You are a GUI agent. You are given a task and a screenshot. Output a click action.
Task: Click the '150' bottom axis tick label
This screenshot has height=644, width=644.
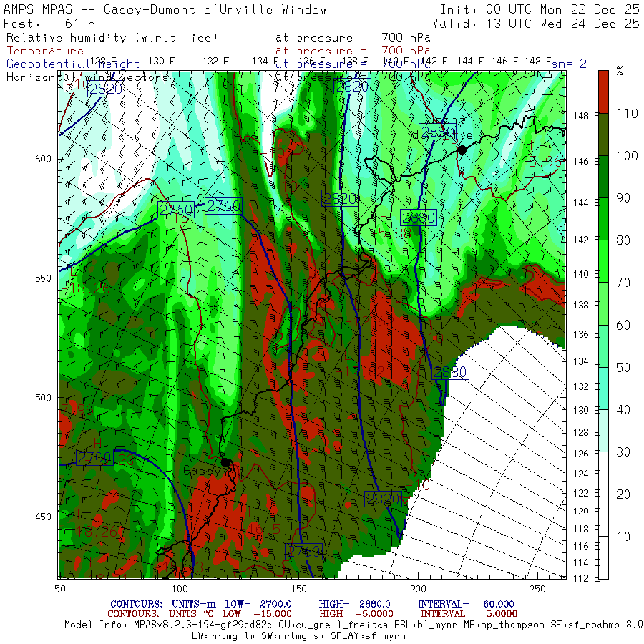[299, 589]
